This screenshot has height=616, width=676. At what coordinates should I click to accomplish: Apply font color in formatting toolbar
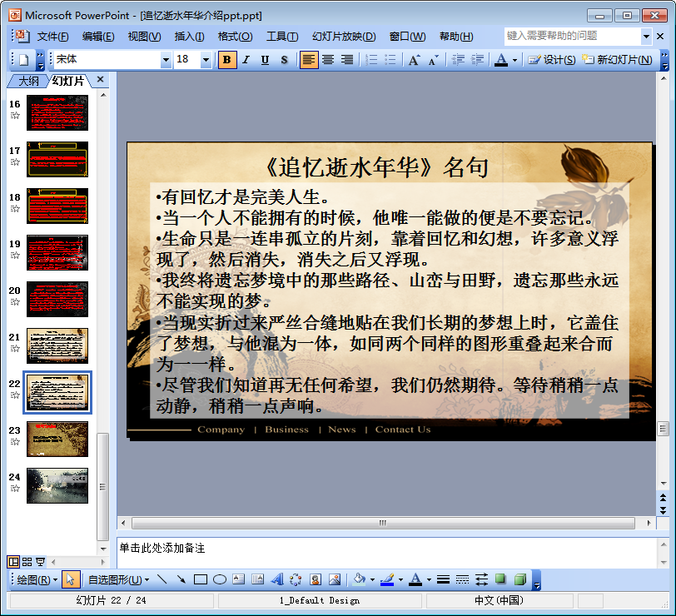point(501,59)
